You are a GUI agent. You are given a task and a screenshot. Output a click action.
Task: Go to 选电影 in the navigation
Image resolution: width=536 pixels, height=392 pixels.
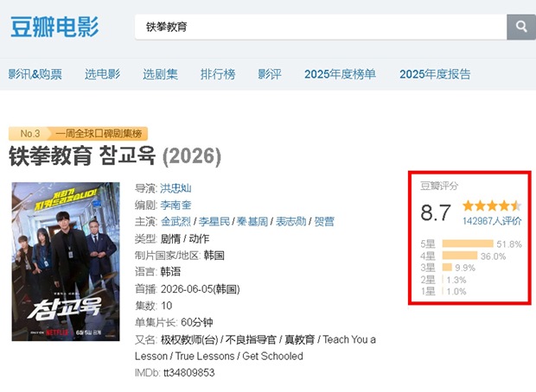point(103,74)
